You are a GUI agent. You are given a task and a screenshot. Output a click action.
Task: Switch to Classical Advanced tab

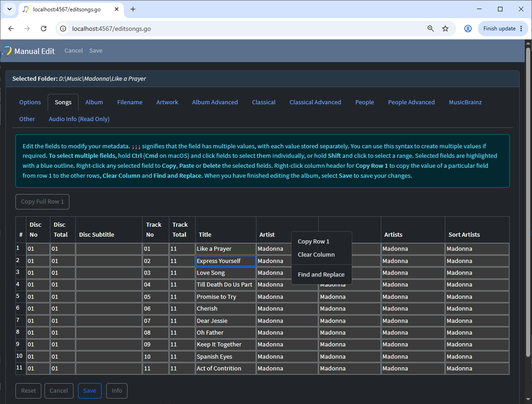(315, 102)
